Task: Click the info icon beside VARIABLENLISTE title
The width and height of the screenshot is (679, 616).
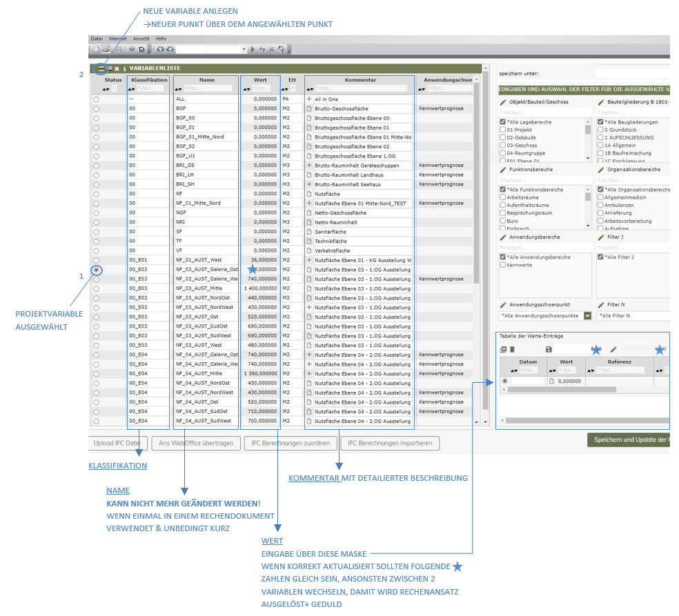Action: [x=124, y=69]
